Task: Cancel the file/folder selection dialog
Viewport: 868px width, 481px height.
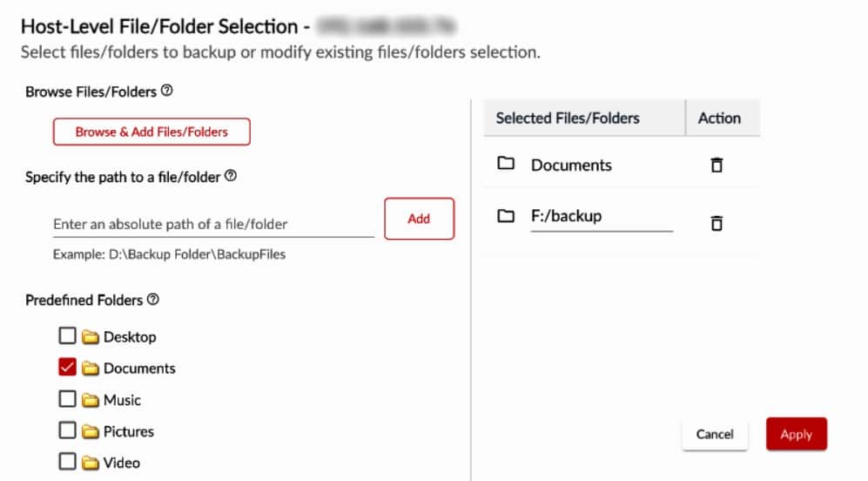Action: tap(715, 434)
